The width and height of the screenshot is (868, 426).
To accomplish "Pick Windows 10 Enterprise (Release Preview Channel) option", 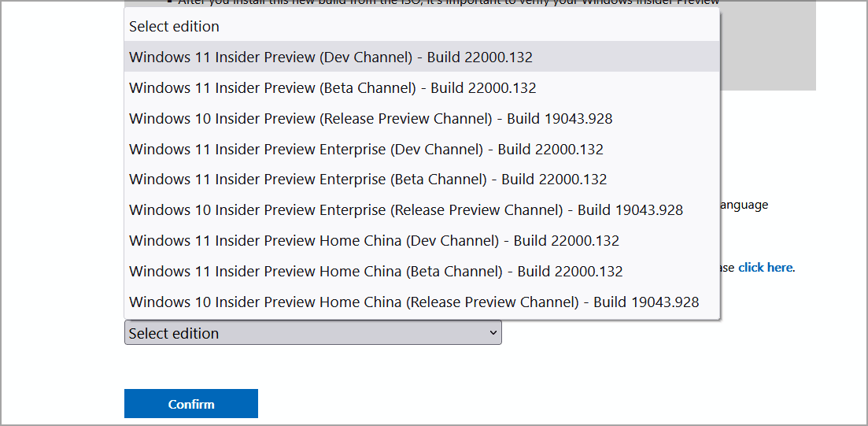I will click(x=405, y=210).
